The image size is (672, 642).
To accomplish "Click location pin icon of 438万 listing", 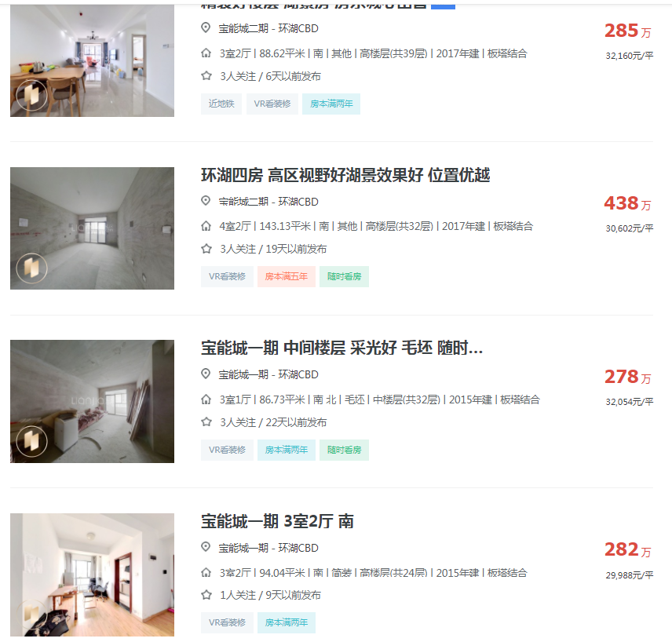I will pyautogui.click(x=206, y=201).
